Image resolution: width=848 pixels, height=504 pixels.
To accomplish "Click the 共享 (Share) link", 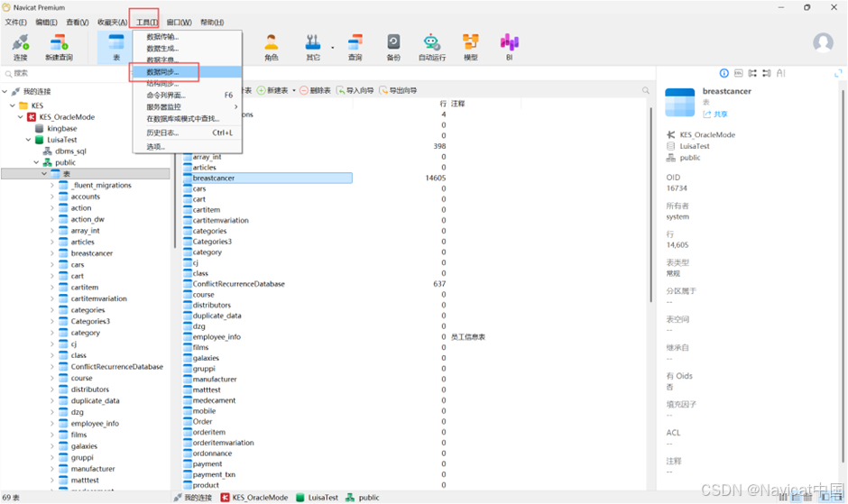I will pyautogui.click(x=715, y=115).
